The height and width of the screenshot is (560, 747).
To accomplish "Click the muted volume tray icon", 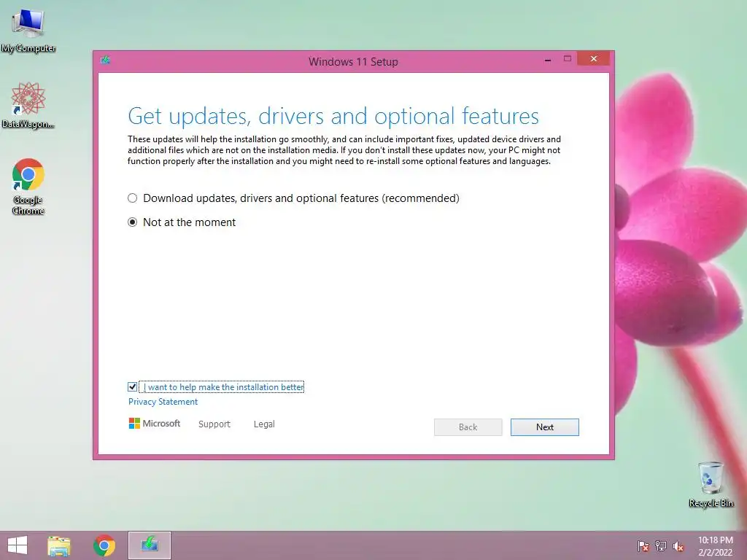I will point(678,546).
